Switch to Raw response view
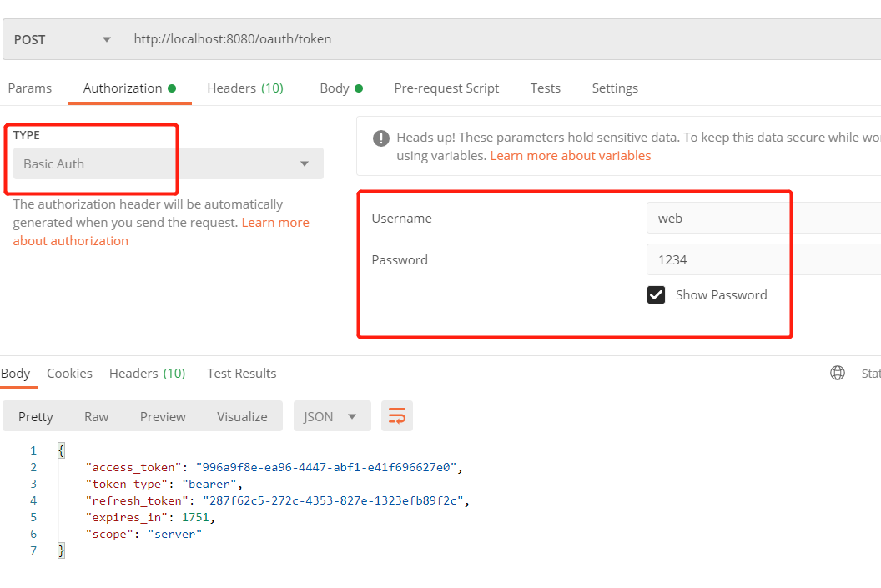The height and width of the screenshot is (588, 881). (x=96, y=416)
